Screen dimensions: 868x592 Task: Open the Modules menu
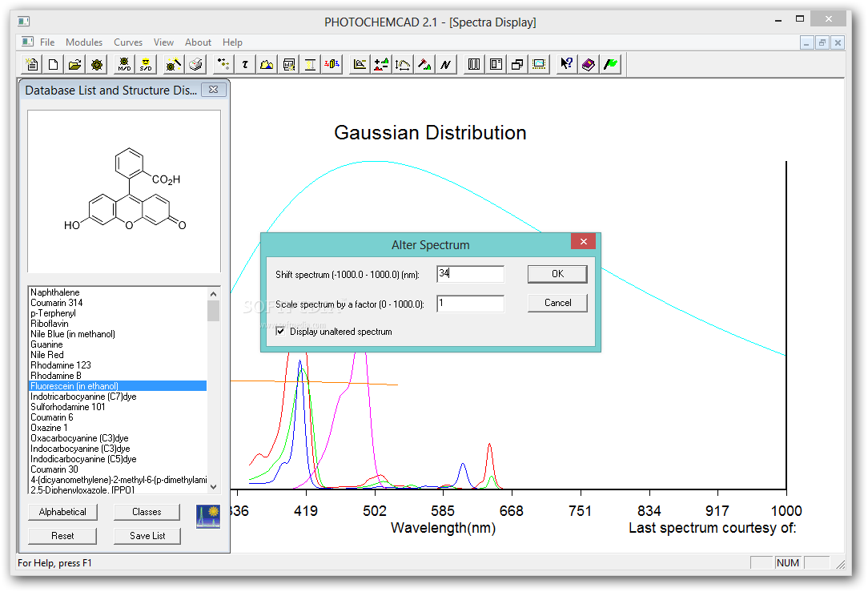coord(84,42)
